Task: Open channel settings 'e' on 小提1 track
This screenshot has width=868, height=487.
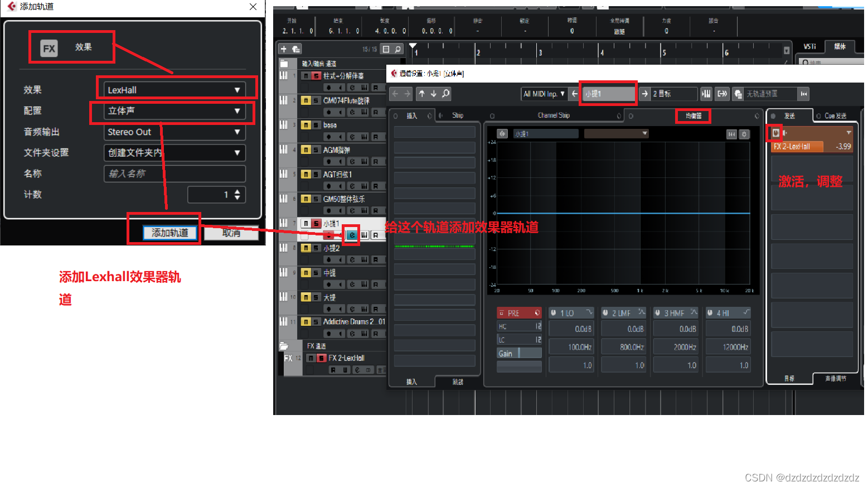Action: point(352,235)
